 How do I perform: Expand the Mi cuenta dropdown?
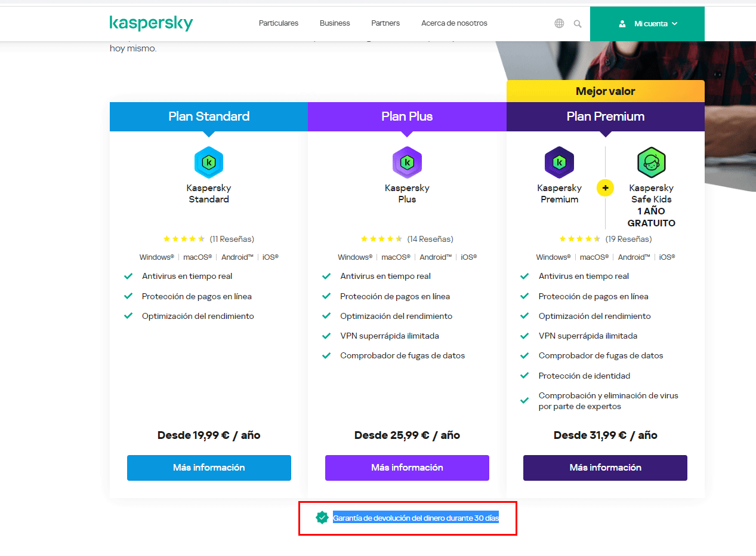click(x=647, y=24)
